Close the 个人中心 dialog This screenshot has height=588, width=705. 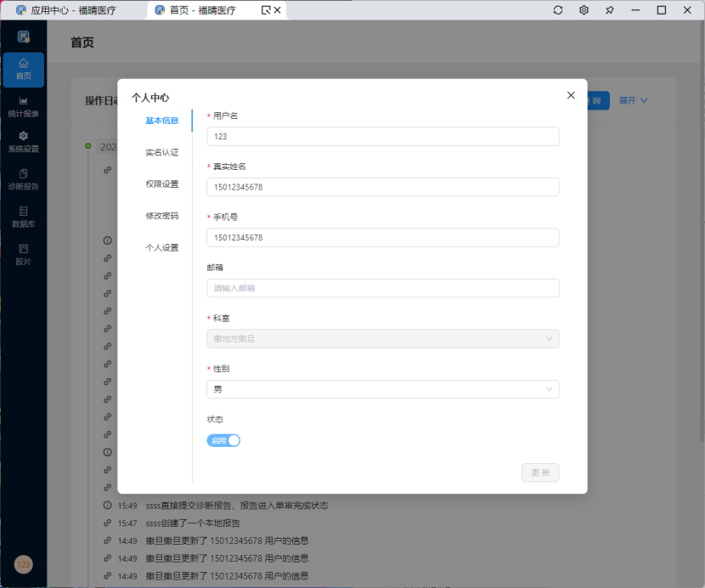(571, 95)
